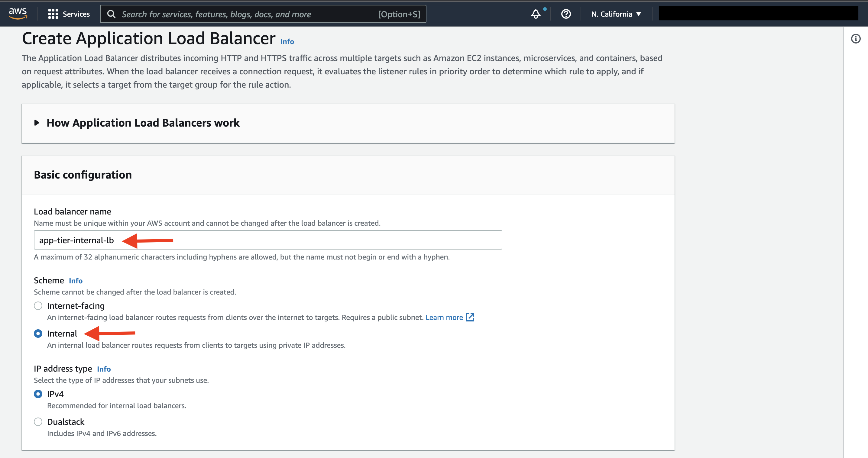The image size is (868, 458).
Task: Choose the Dualstack IP address type
Action: 38,422
